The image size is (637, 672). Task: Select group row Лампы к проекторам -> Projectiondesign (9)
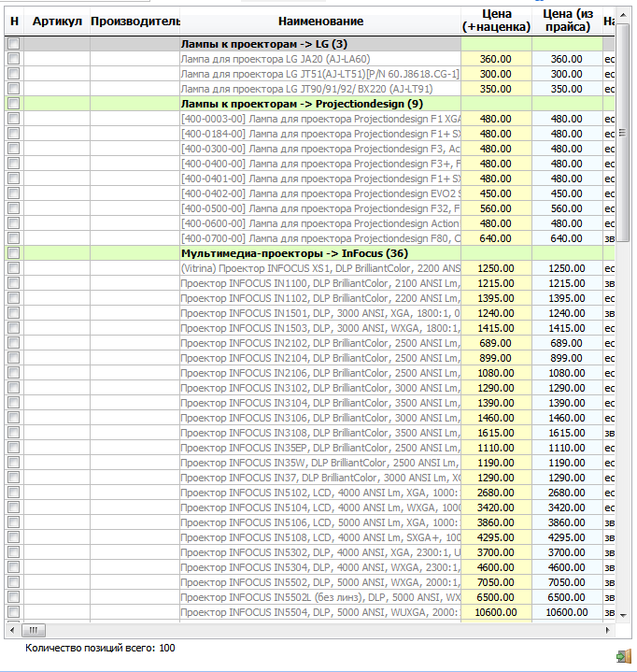pyautogui.click(x=310, y=104)
